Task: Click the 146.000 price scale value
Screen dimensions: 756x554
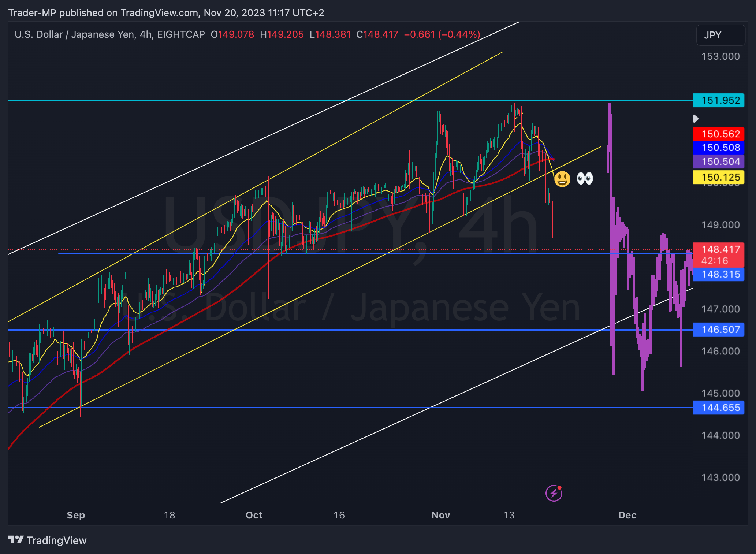Action: (x=720, y=351)
